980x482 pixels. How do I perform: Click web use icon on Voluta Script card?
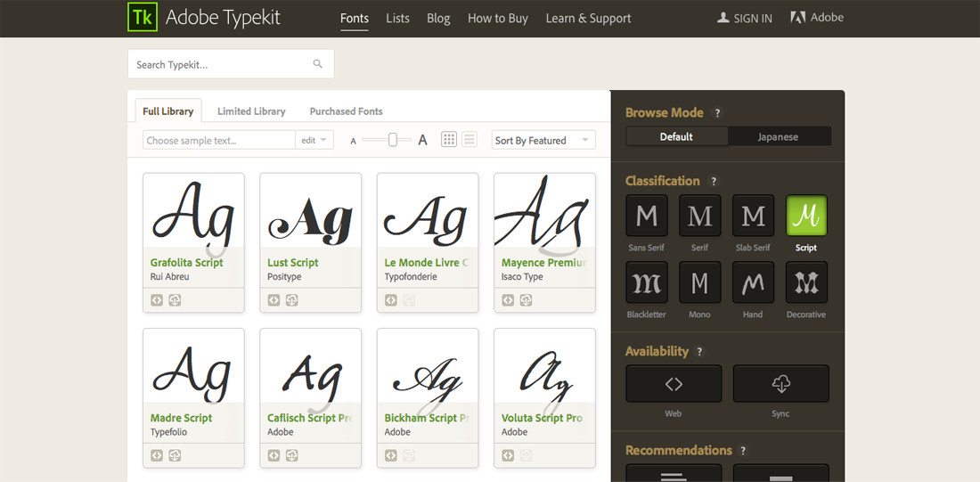pyautogui.click(x=508, y=456)
